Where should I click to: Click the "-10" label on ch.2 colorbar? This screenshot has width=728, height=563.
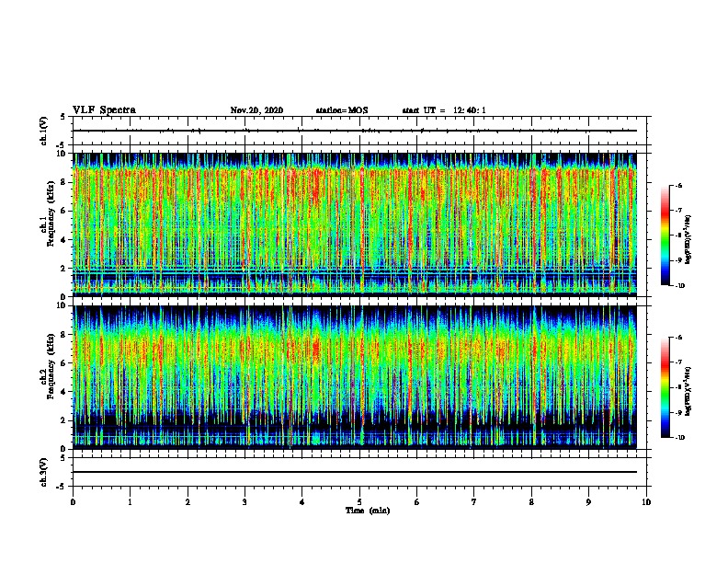[679, 437]
